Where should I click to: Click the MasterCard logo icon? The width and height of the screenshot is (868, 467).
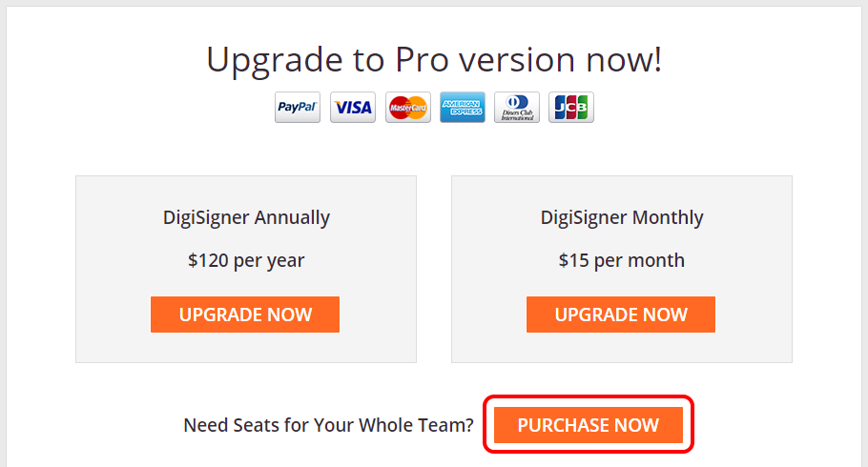(408, 108)
